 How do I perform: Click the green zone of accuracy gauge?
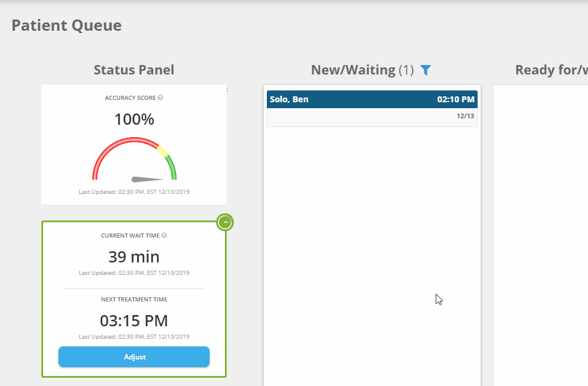pos(172,167)
